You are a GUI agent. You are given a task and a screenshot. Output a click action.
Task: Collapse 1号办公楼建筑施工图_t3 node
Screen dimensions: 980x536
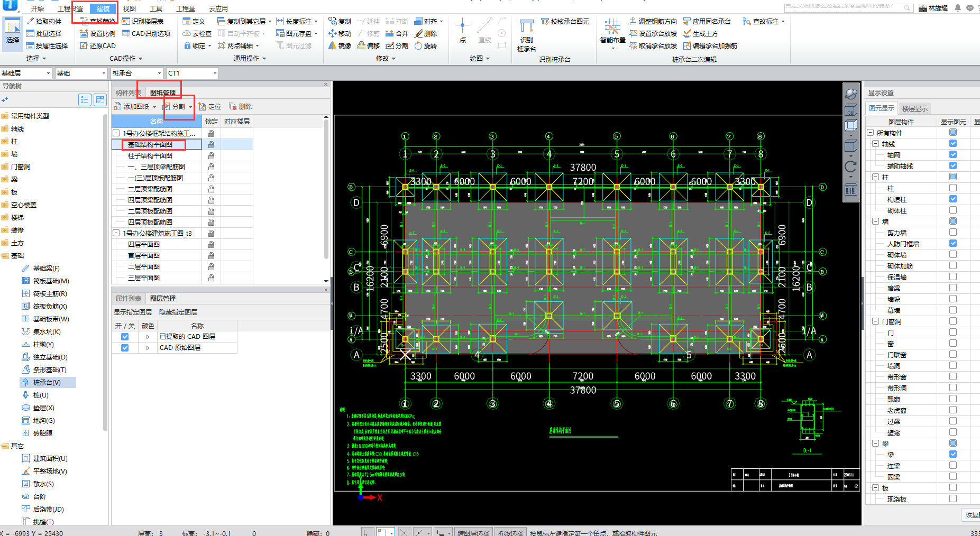click(x=116, y=233)
